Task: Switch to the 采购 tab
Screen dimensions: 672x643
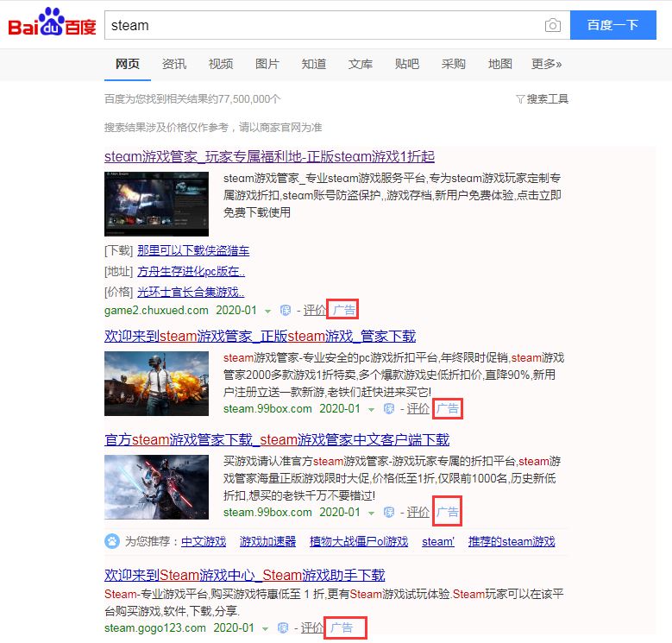Action: point(454,64)
